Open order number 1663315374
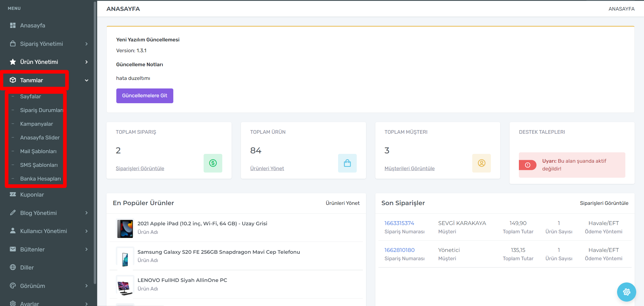This screenshot has height=306, width=644. click(399, 223)
